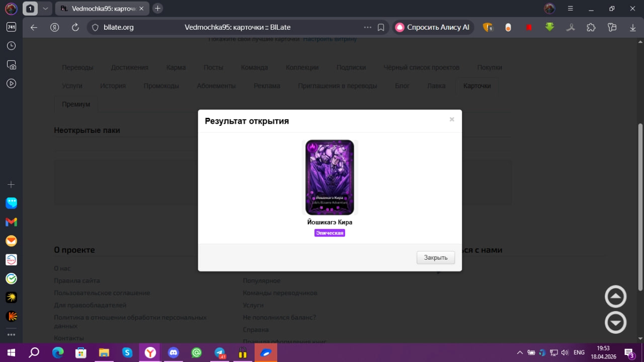Switch to the Карма tab
This screenshot has height=362, width=644.
tap(176, 67)
